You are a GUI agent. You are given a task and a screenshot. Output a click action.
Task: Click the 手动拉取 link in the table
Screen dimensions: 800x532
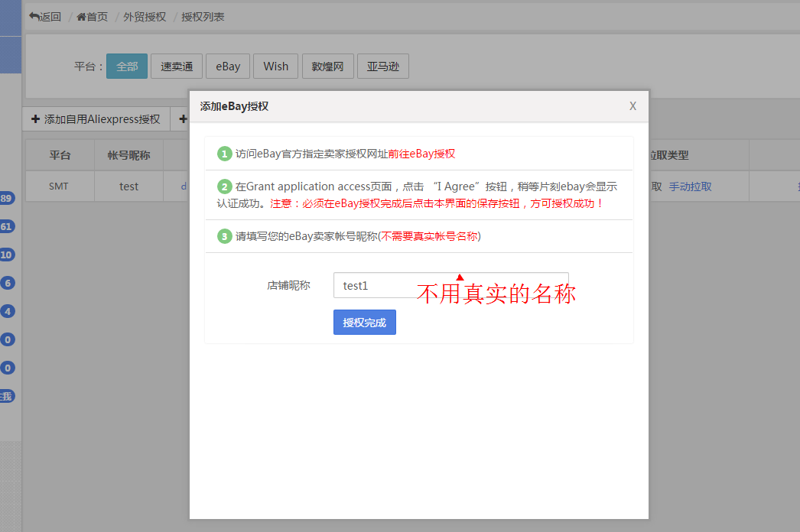click(690, 187)
